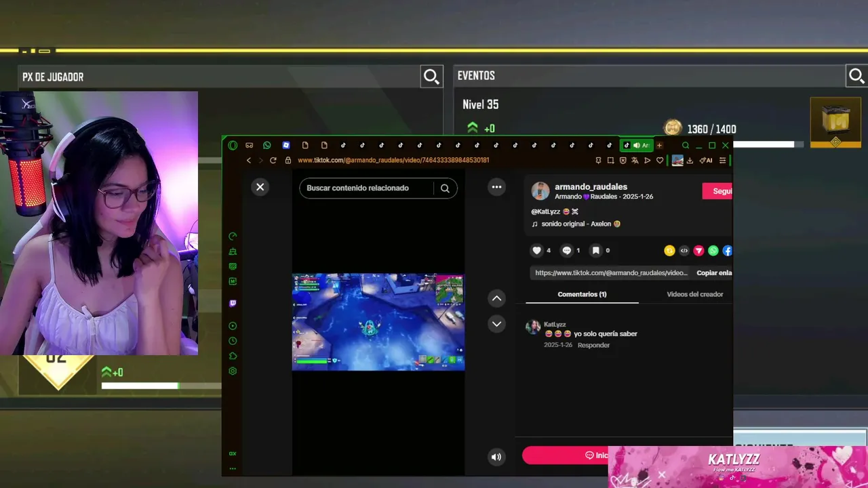
Task: Open KatLyzz commenter username
Action: click(555, 325)
